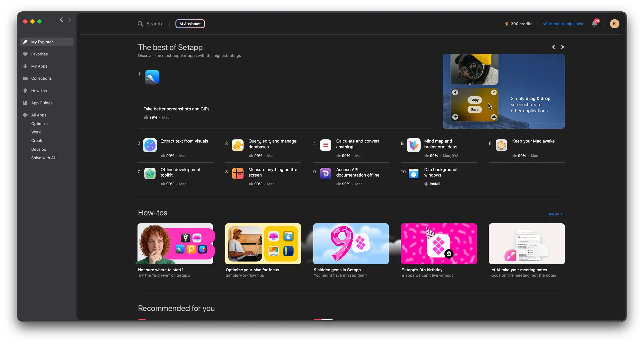Click the My Explorer feather icon

[x=25, y=42]
